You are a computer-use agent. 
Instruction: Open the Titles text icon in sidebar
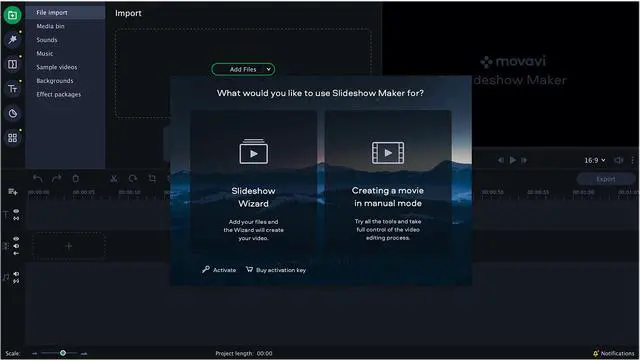[x=13, y=89]
